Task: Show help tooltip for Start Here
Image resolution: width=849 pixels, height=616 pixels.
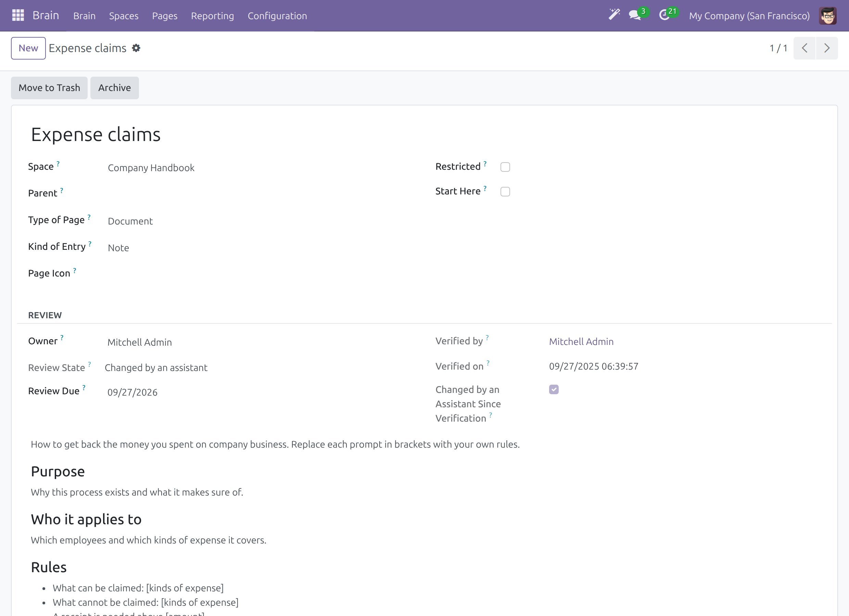Action: tap(485, 188)
